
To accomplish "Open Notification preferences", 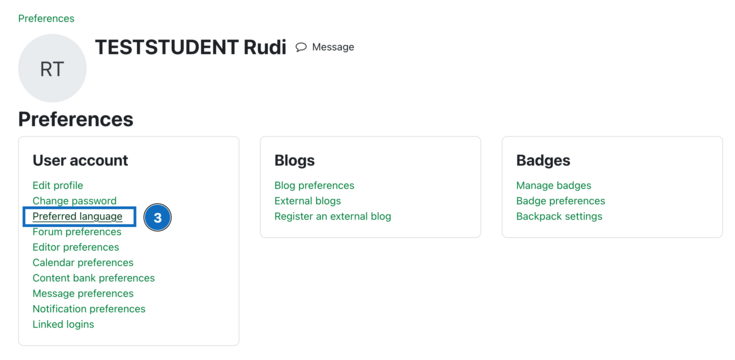I will [x=89, y=309].
